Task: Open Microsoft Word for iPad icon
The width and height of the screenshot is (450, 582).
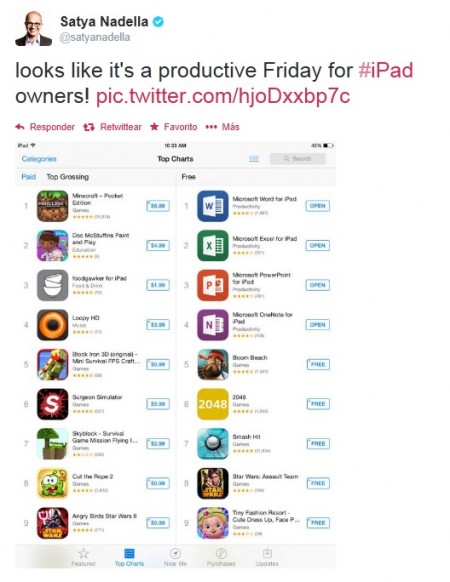Action: [x=212, y=206]
